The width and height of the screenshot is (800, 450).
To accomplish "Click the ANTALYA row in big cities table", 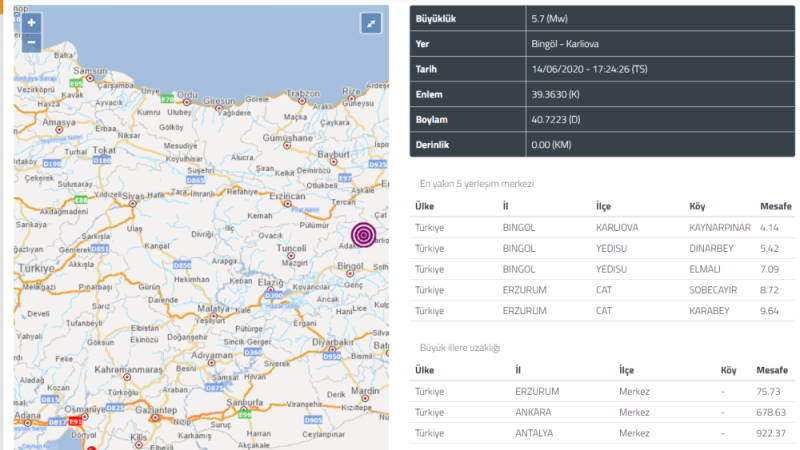I will click(x=602, y=432).
